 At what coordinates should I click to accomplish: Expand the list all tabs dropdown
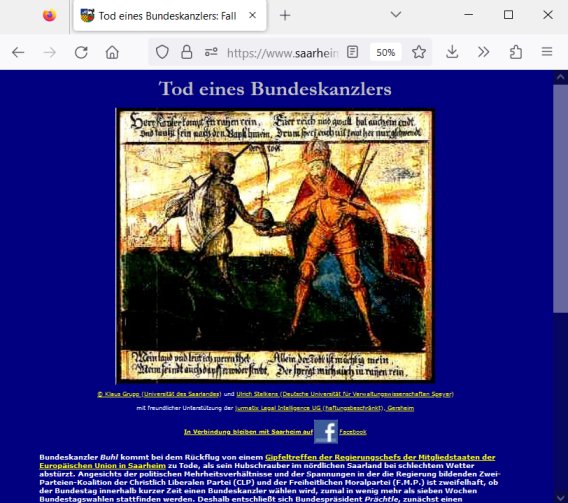[396, 14]
